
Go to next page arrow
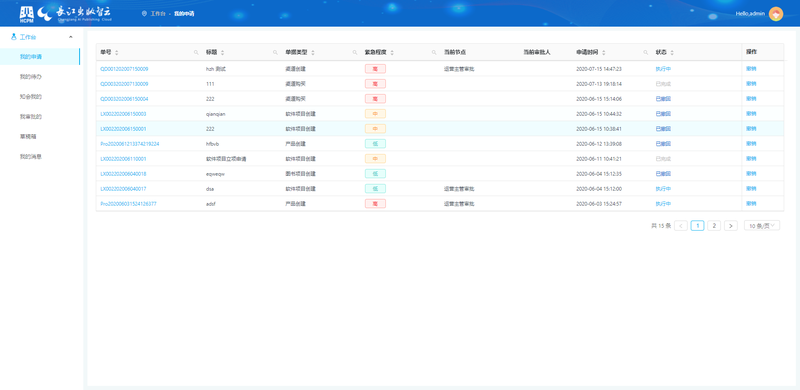[731, 226]
